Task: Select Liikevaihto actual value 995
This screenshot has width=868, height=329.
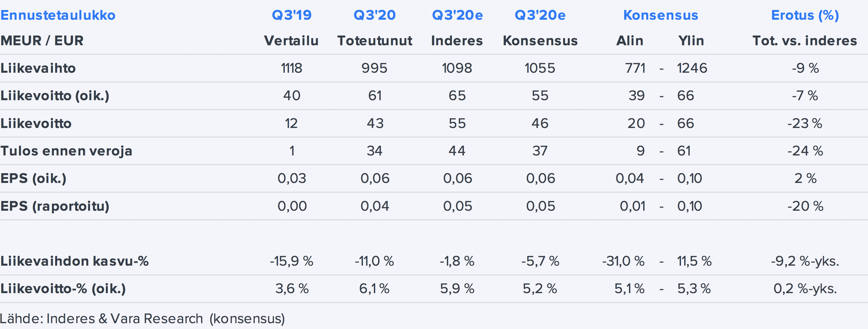Action: point(374,68)
